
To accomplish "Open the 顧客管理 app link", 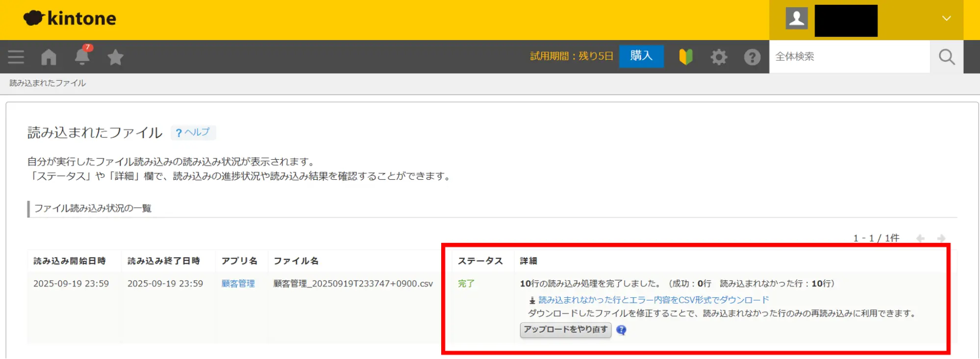I will pyautogui.click(x=238, y=284).
